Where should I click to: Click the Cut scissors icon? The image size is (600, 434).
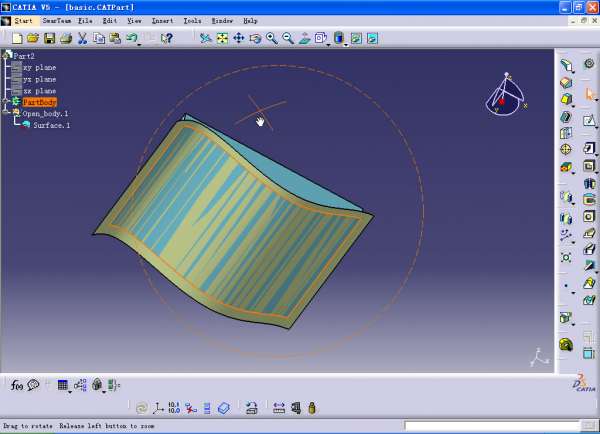point(82,38)
